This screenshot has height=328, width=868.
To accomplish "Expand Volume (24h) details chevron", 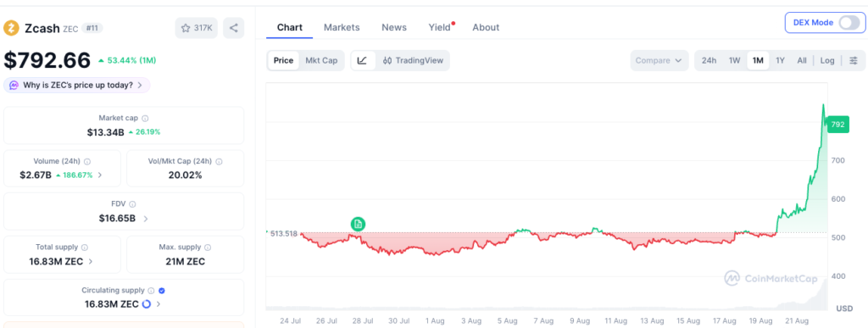I will 100,175.
